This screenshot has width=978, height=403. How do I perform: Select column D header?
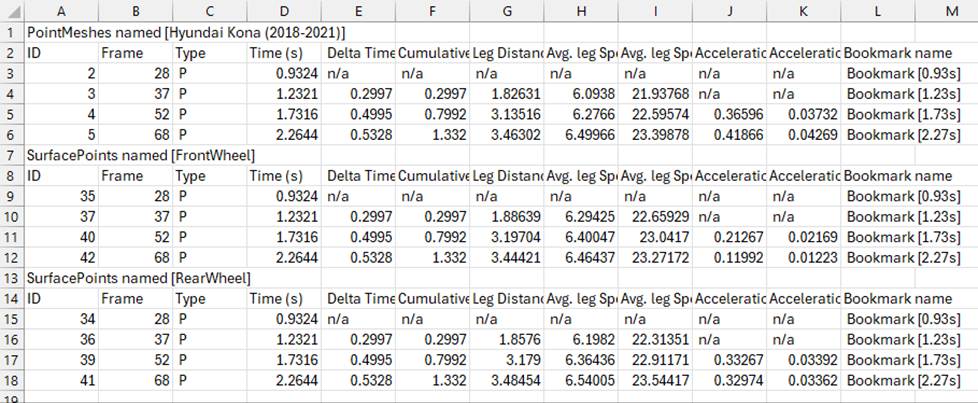(285, 11)
